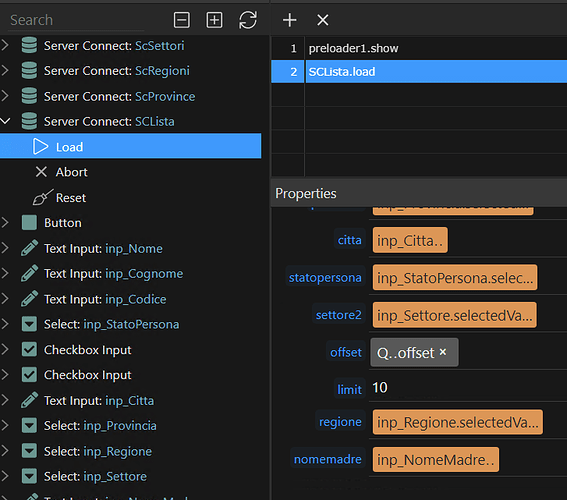Refresh the app structure tree
This screenshot has height=500, width=567.
click(248, 20)
